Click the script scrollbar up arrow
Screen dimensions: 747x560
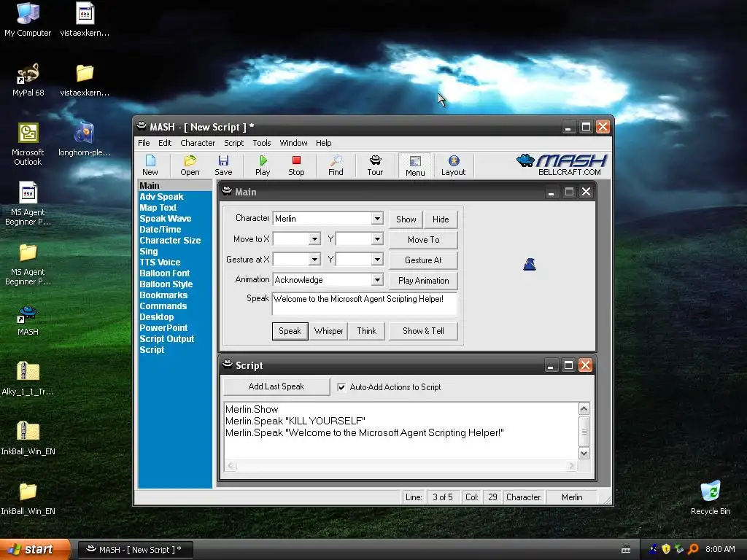(584, 408)
